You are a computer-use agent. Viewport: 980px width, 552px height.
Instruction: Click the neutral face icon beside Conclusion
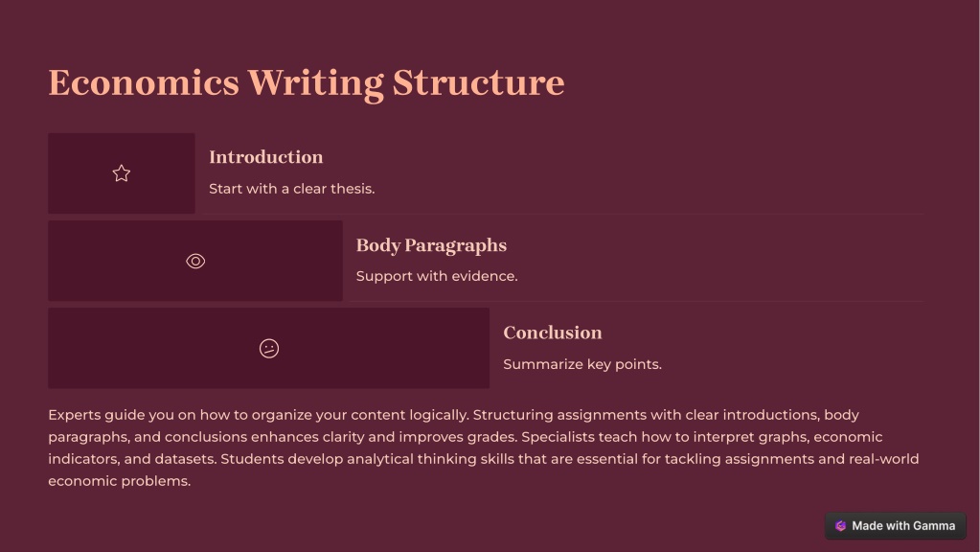[269, 348]
